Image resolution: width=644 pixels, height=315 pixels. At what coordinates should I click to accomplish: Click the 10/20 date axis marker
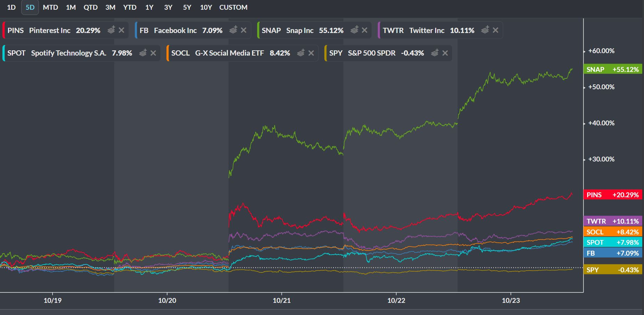point(167,300)
